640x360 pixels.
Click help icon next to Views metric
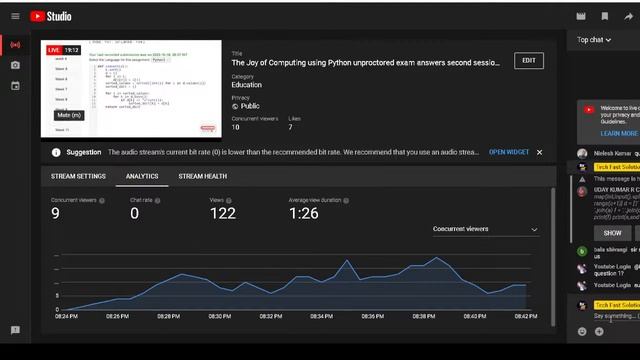(x=229, y=200)
